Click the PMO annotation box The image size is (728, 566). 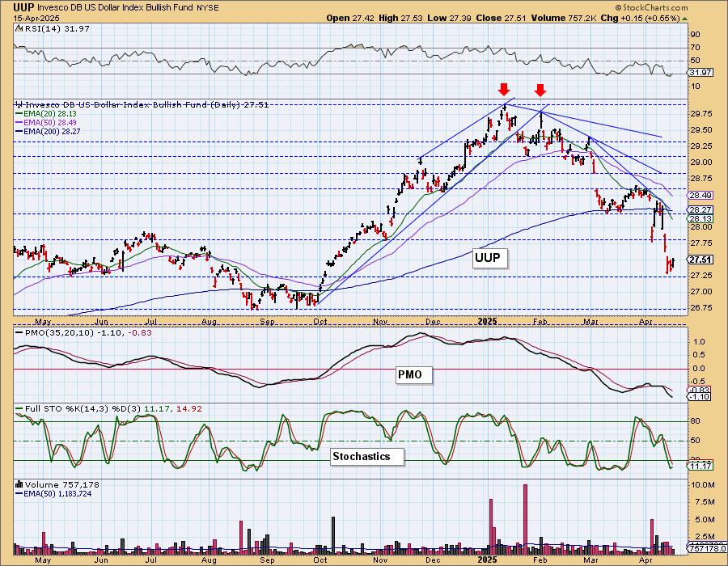414,375
